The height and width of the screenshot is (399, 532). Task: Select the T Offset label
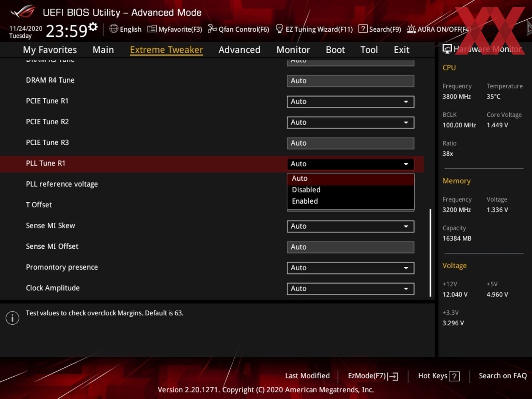coord(39,205)
